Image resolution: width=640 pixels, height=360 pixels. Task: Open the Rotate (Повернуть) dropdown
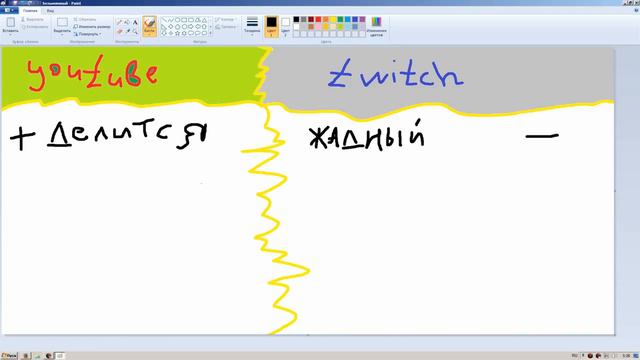tap(88, 34)
